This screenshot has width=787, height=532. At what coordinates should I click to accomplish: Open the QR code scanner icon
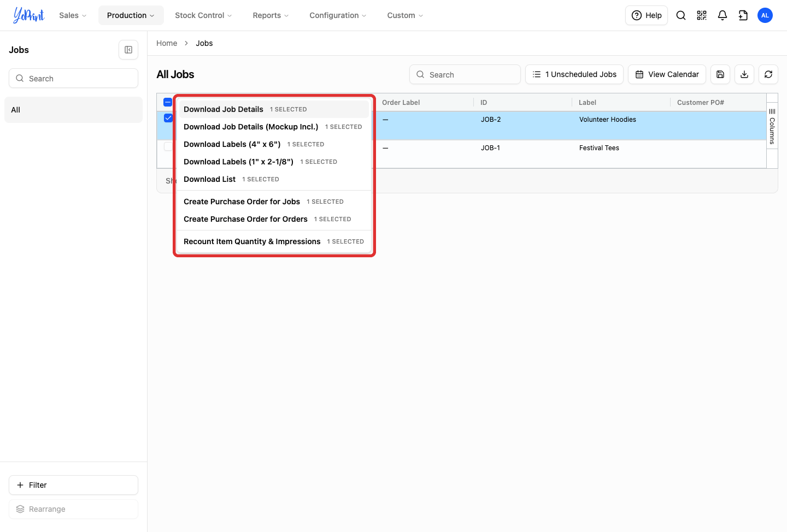[x=702, y=15]
